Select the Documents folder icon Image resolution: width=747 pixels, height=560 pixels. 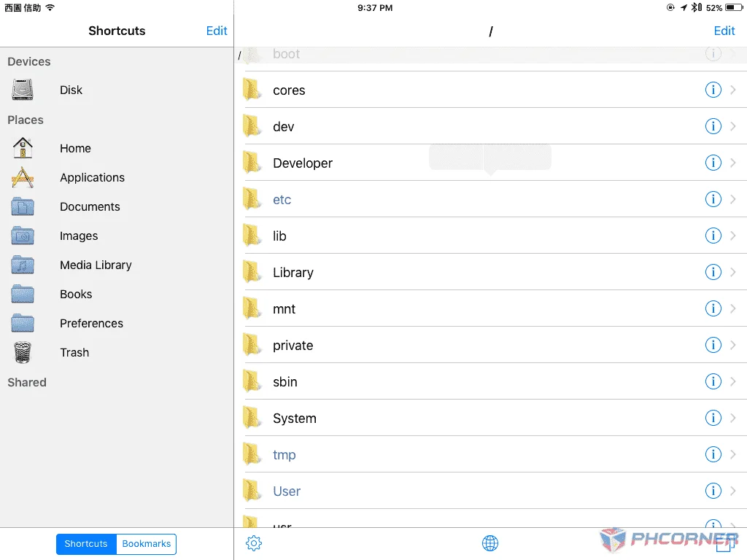(x=23, y=206)
